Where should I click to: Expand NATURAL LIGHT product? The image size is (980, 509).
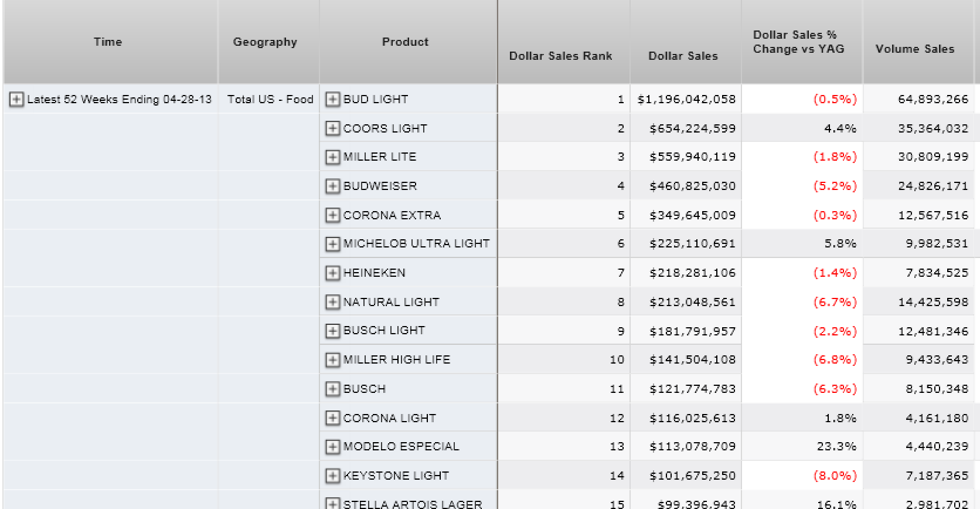tap(332, 301)
